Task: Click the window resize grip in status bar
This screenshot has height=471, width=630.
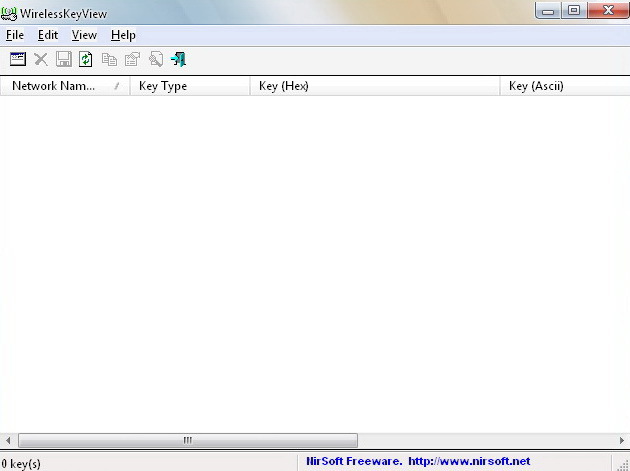Action: (622, 464)
